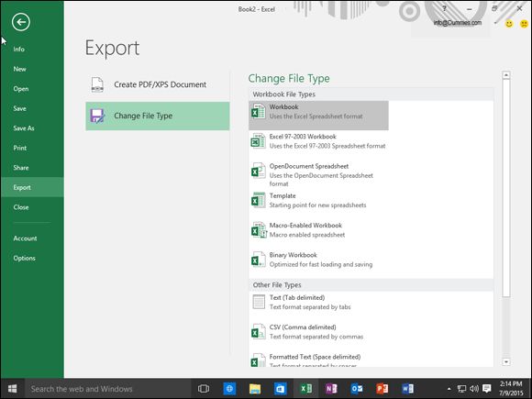Click the Excel icon on the taskbar
532x399 pixels.
point(305,389)
